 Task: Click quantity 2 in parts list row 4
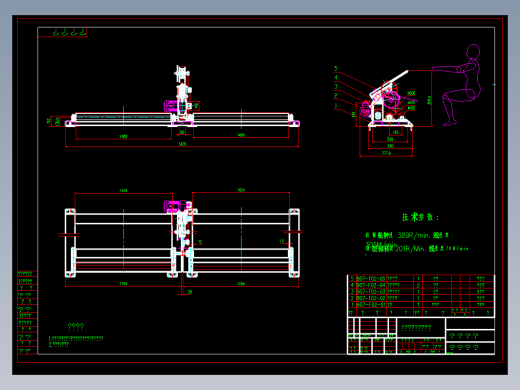point(418,285)
